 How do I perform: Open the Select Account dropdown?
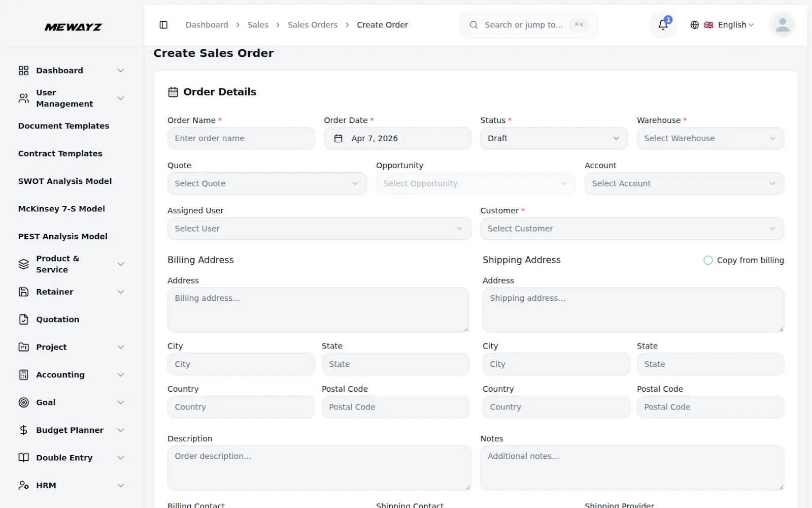(684, 183)
